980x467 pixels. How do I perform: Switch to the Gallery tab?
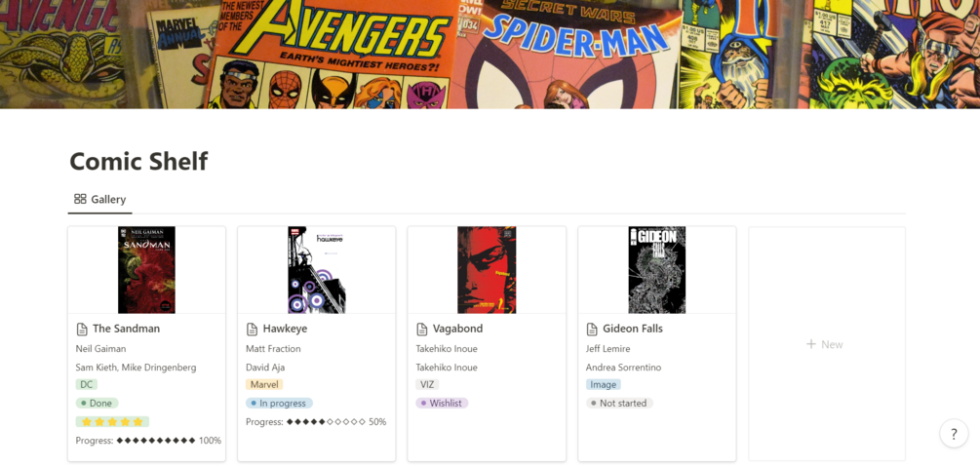click(100, 200)
